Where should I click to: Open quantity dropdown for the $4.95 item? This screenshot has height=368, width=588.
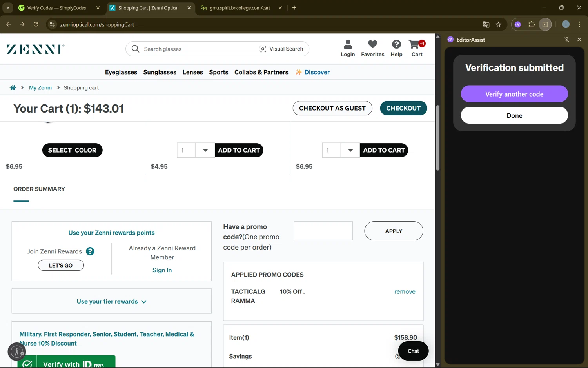pos(205,150)
